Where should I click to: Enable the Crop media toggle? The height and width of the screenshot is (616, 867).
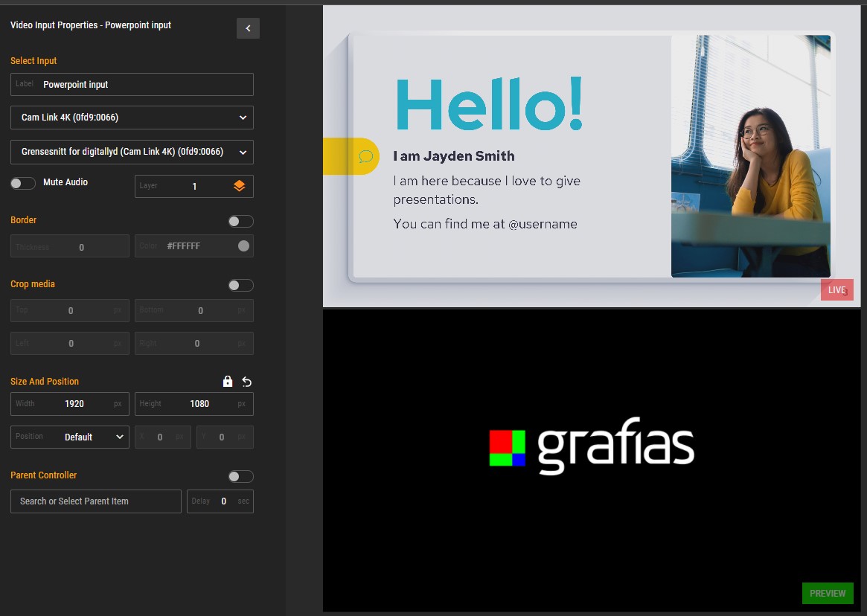pyautogui.click(x=240, y=285)
